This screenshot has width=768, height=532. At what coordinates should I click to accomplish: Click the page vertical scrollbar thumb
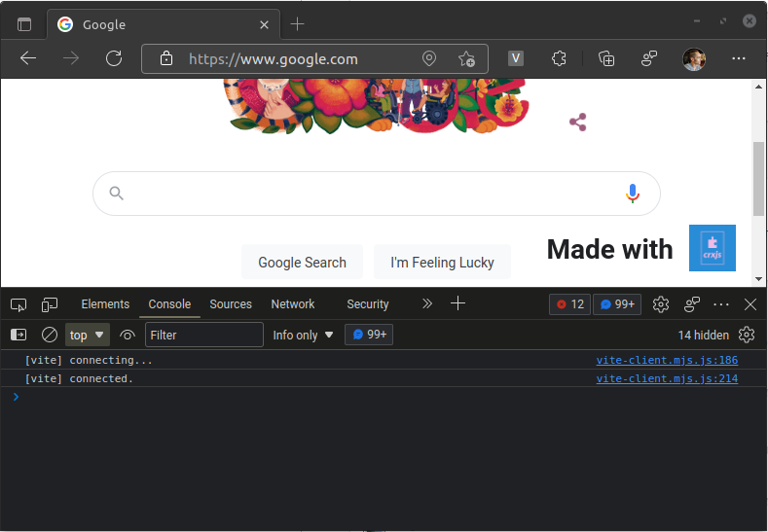[x=758, y=179]
